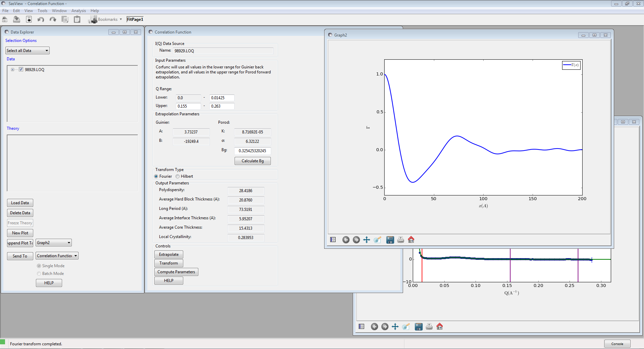Click the Compute Parameters button
Viewport: 644px width, 349px height.
pos(176,272)
